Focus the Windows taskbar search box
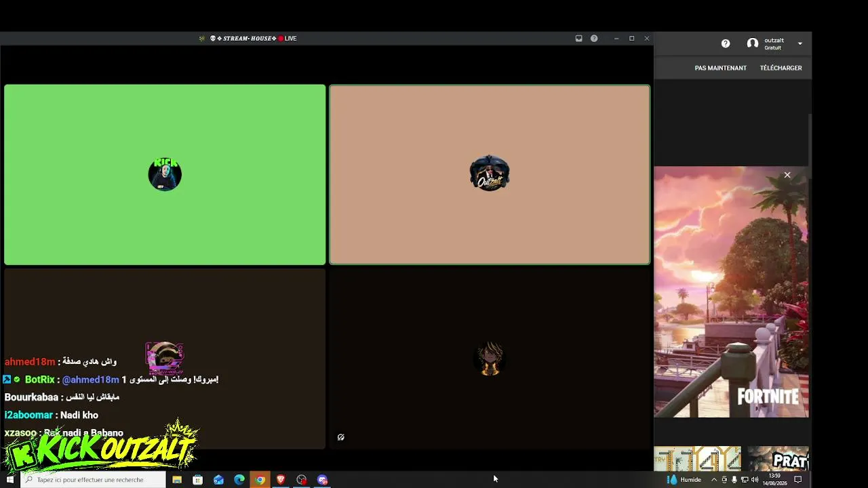Viewport: 868px width, 488px height. pyautogui.click(x=93, y=480)
